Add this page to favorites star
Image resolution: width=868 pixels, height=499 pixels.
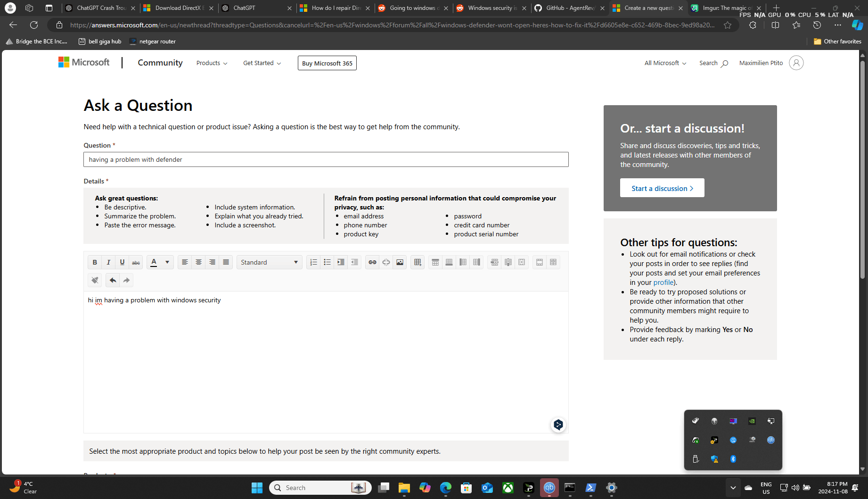[728, 25]
